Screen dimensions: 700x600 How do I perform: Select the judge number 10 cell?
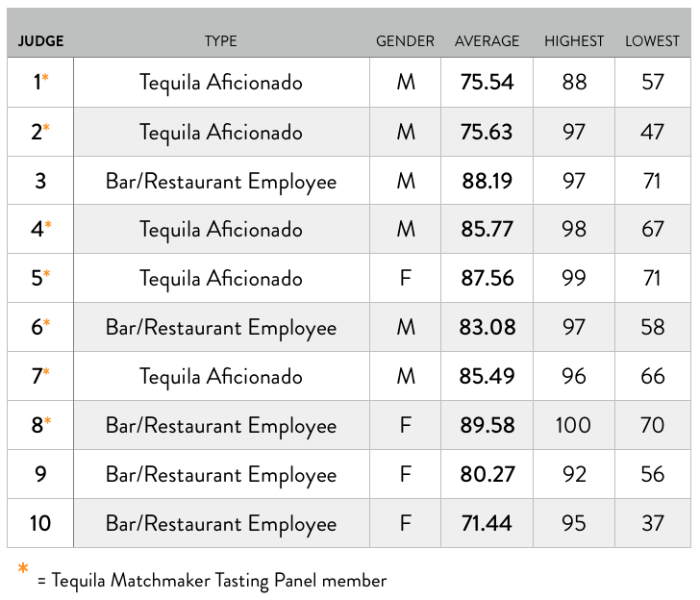[x=39, y=523]
